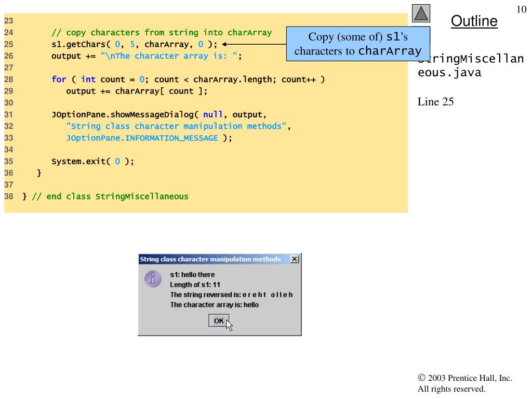
Task: Click code line 'output += "\nThe character array is: ";'
Action: point(147,56)
